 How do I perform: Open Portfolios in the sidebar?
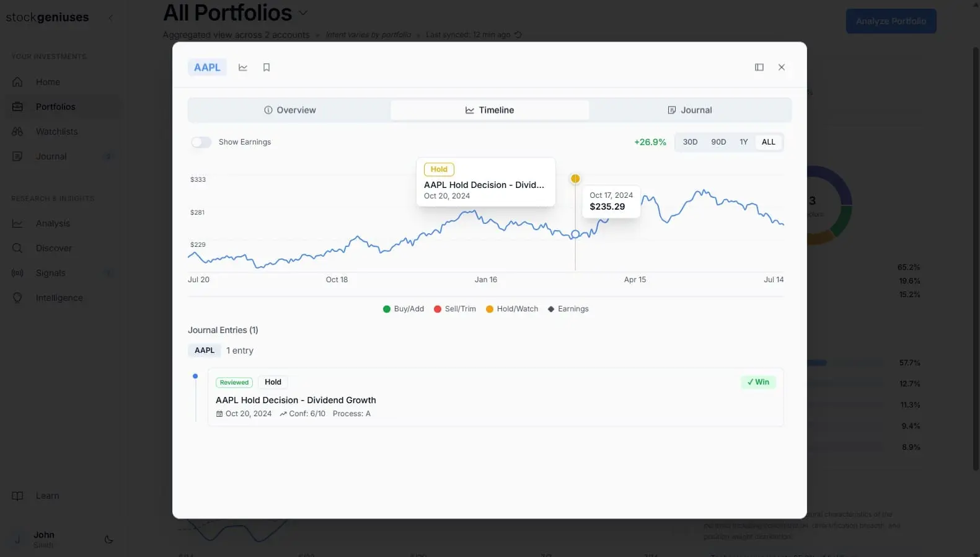tap(62, 107)
